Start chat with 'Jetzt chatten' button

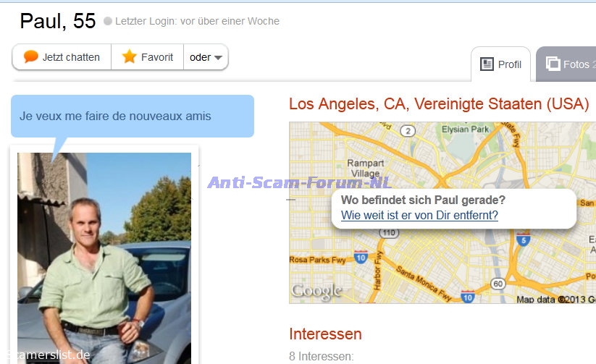(x=62, y=57)
